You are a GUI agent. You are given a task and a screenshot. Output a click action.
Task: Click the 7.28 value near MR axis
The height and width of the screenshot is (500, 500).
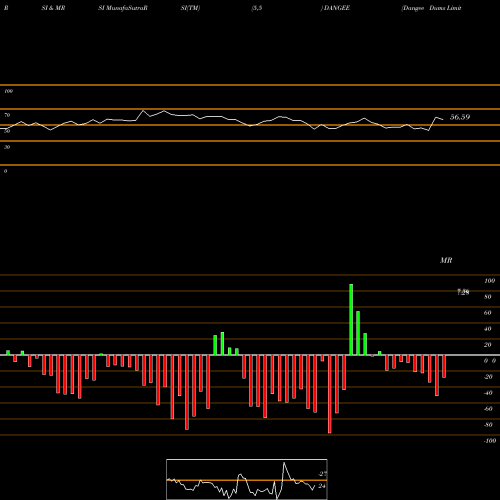pos(463,292)
